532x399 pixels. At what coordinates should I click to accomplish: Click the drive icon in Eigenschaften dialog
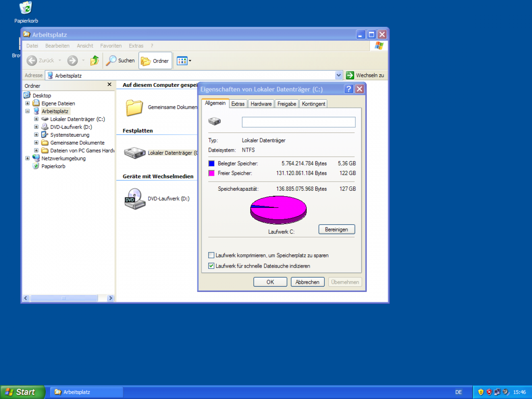[214, 121]
